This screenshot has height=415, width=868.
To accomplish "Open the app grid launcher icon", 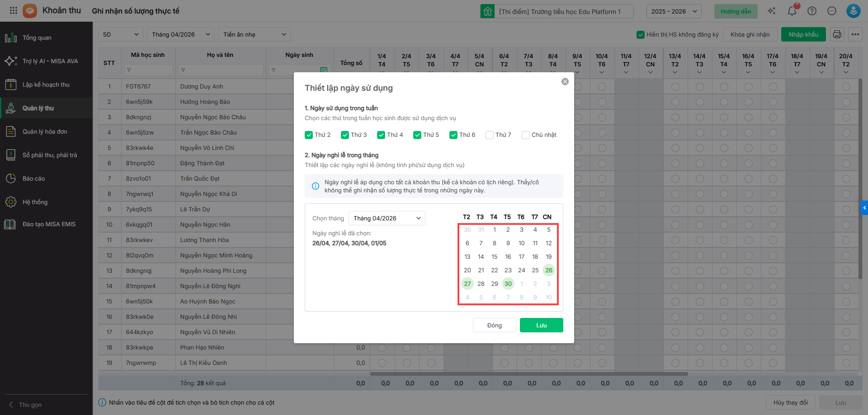I will (13, 10).
